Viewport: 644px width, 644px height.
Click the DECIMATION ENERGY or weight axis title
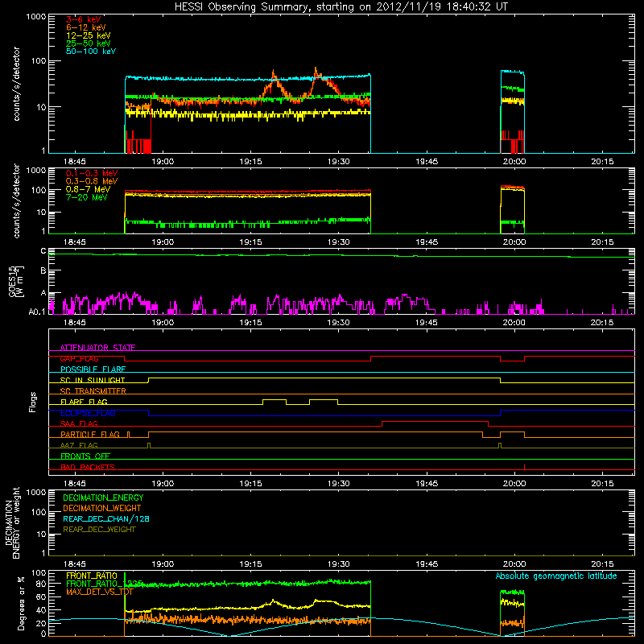point(13,522)
